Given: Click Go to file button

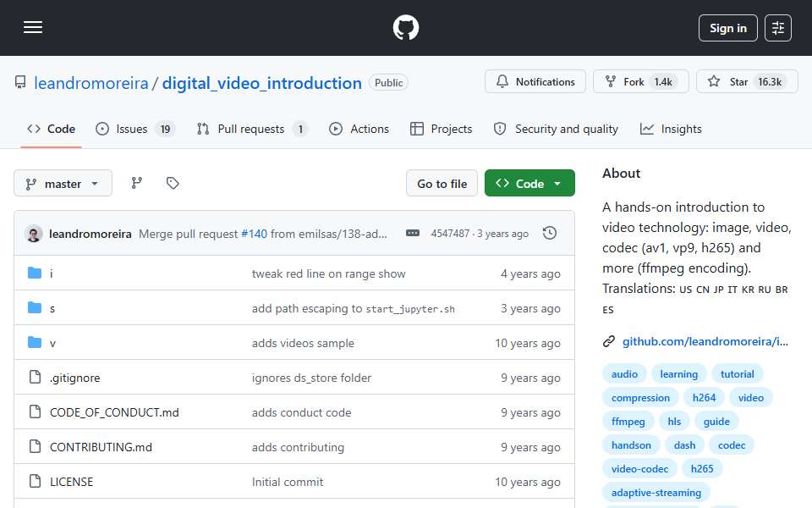Looking at the screenshot, I should [442, 184].
